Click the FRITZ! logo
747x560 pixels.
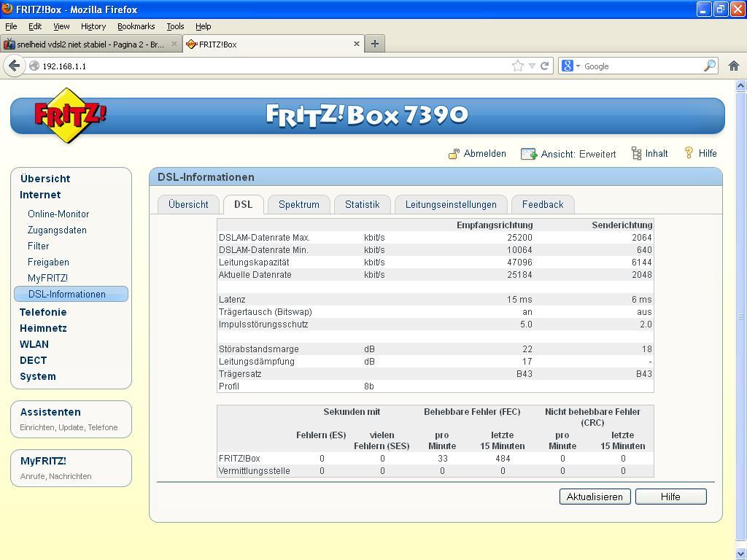[x=70, y=115]
